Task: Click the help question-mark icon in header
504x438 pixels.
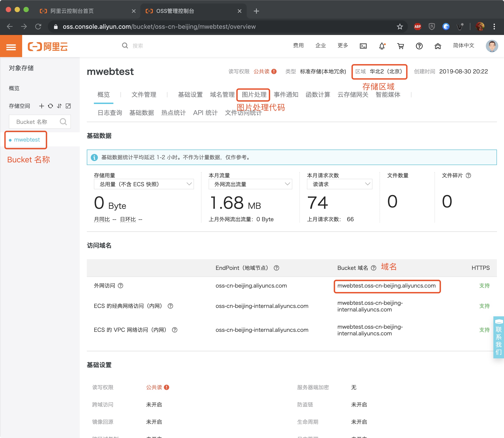Action: point(419,46)
